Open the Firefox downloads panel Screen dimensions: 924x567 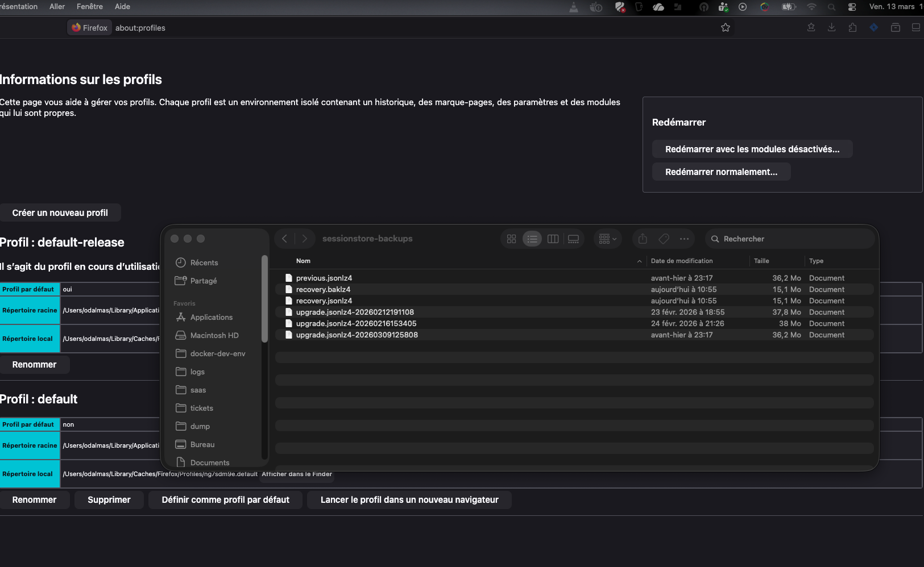click(831, 27)
